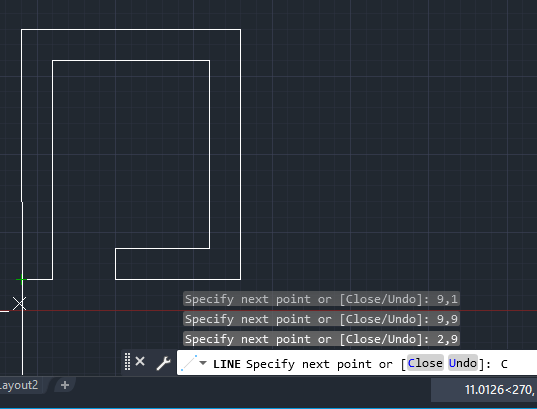Select the inner shape's top horizontal line
The height and width of the screenshot is (409, 537).
tap(131, 61)
